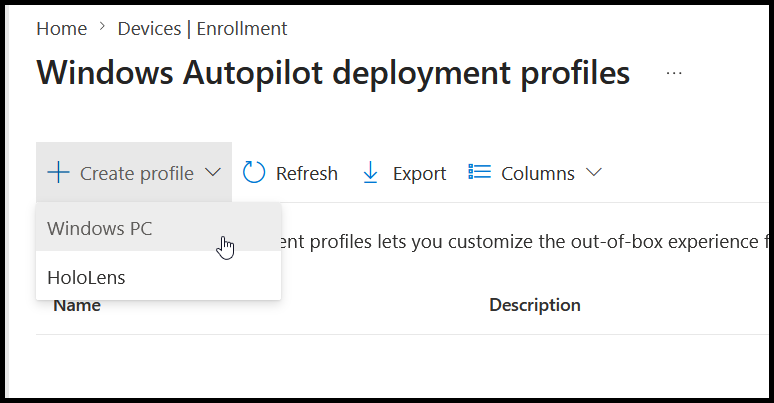Expand the Columns dropdown chevron
Viewport: 774px width, 403px height.
pos(594,172)
